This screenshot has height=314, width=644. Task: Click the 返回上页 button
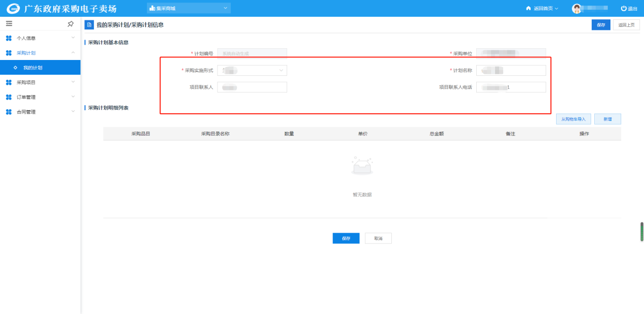tap(626, 25)
